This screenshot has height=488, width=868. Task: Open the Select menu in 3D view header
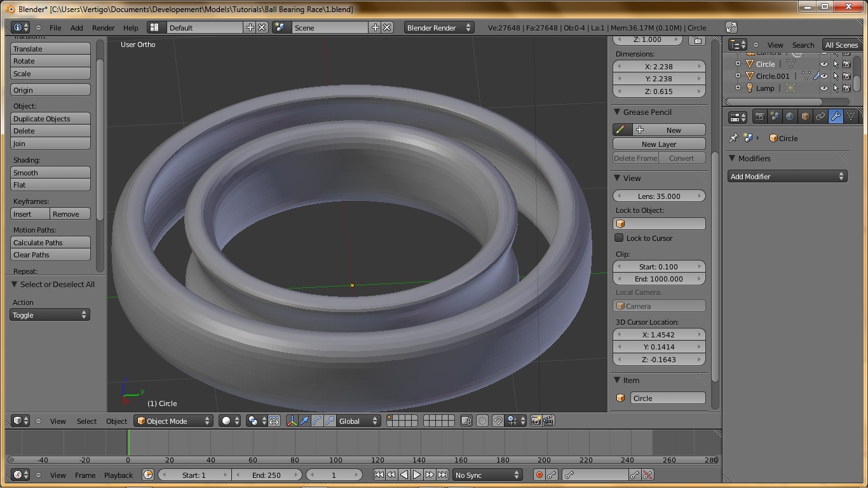coord(86,421)
